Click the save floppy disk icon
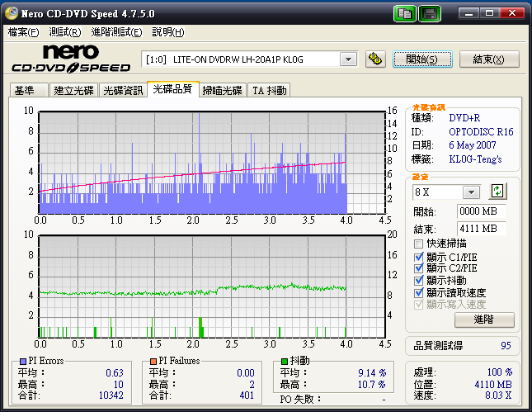The height and width of the screenshot is (412, 532). point(430,14)
